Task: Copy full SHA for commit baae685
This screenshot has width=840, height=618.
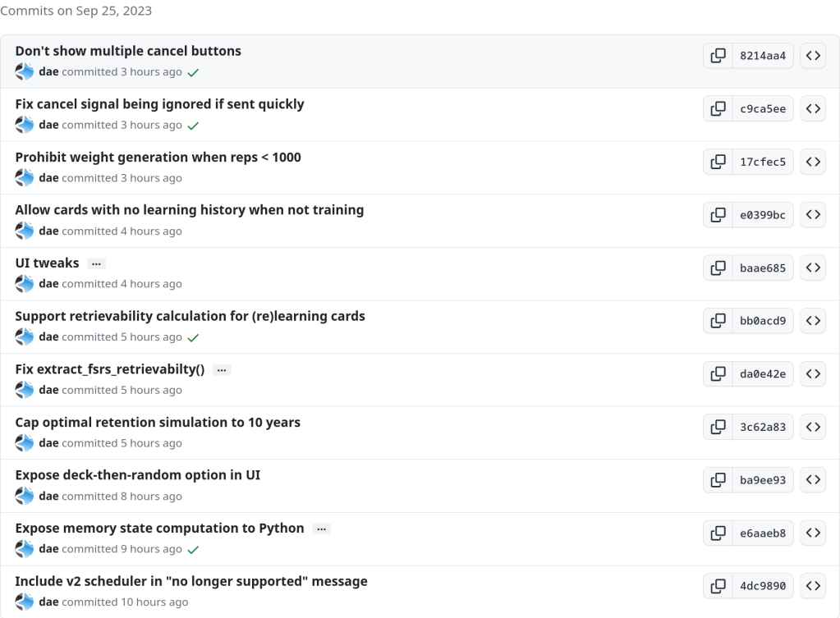Action: (x=718, y=268)
